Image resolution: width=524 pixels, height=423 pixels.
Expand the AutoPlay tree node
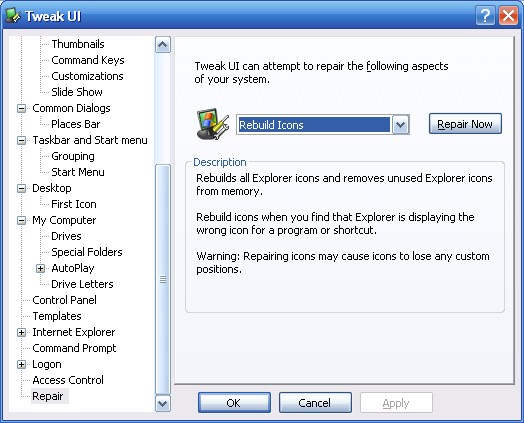click(x=40, y=268)
